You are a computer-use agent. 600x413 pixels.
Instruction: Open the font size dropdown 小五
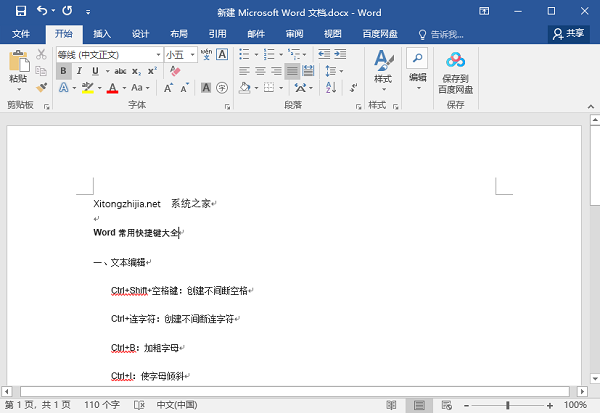coord(180,54)
